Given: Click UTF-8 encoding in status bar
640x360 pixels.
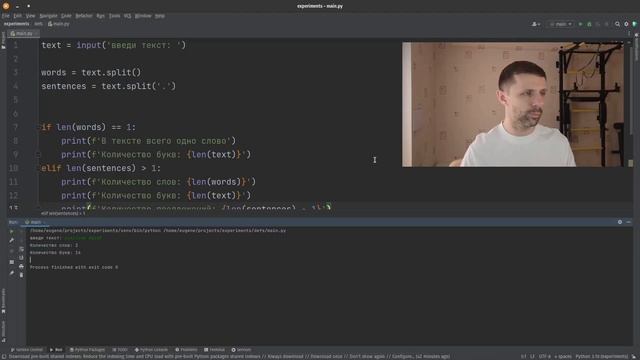Looking at the screenshot, I should click(544, 357).
